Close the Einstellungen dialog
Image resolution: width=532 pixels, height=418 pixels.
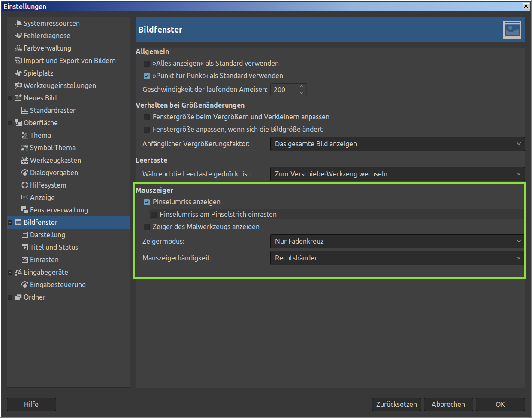coord(526,6)
